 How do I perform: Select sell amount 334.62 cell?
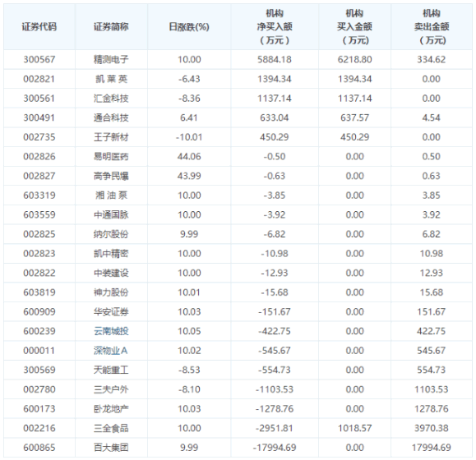[432, 59]
